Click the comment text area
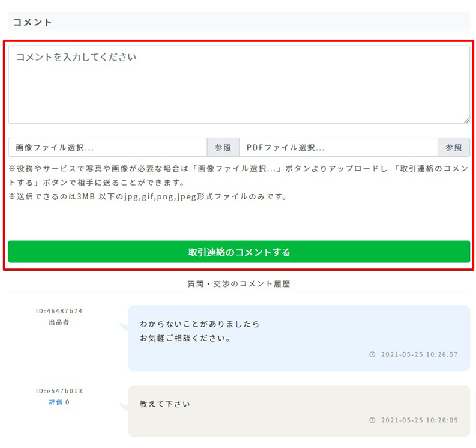The width and height of the screenshot is (476, 448). click(239, 85)
